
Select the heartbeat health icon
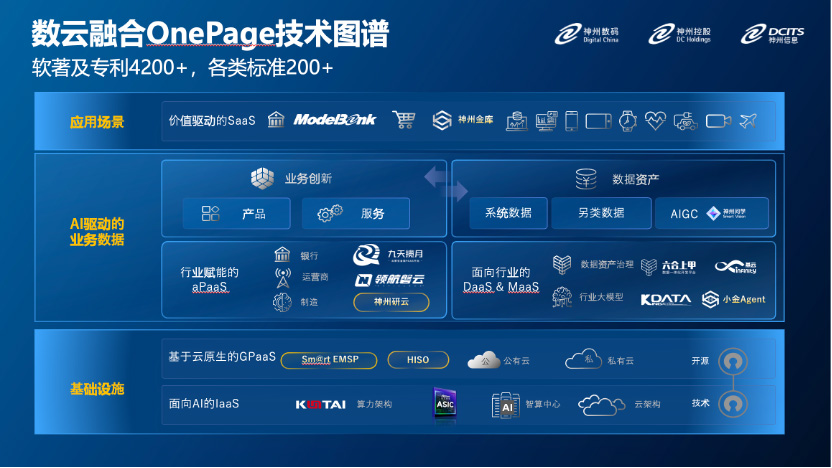655,120
